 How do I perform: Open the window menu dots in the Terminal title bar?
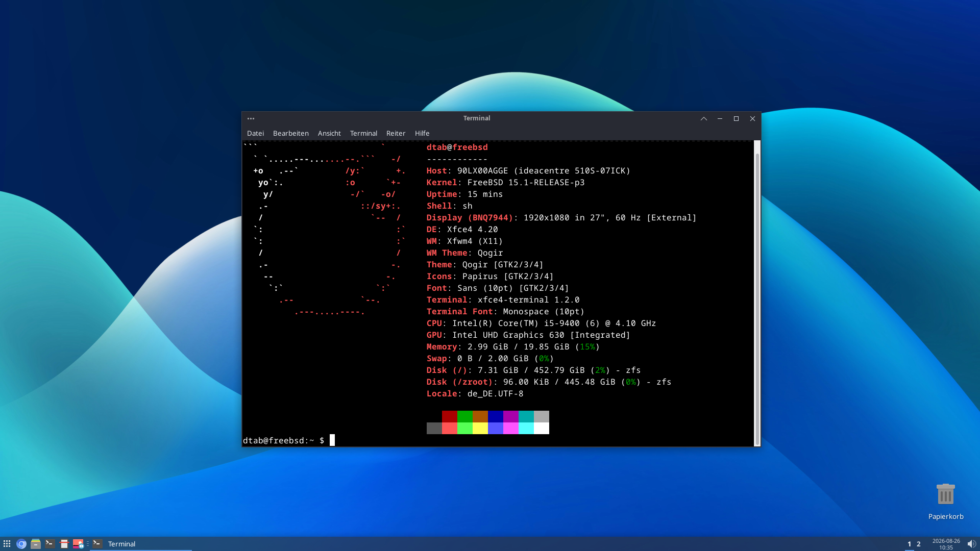pos(251,118)
